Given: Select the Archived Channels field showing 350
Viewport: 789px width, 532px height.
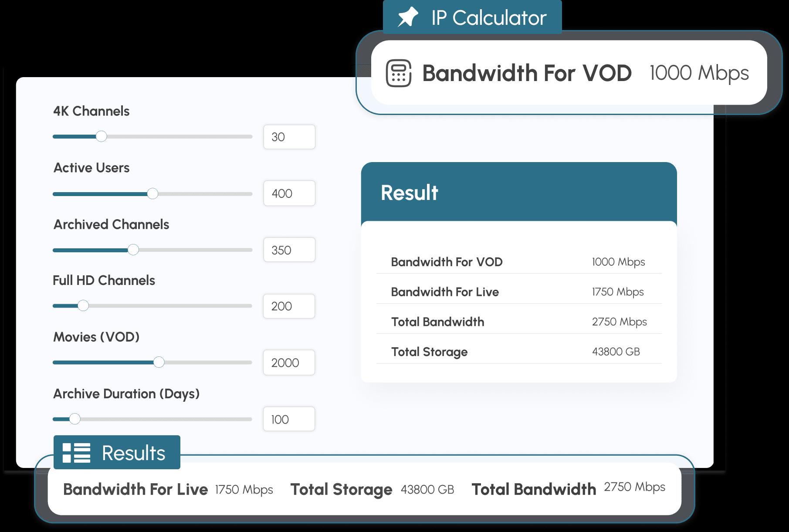Looking at the screenshot, I should 289,250.
